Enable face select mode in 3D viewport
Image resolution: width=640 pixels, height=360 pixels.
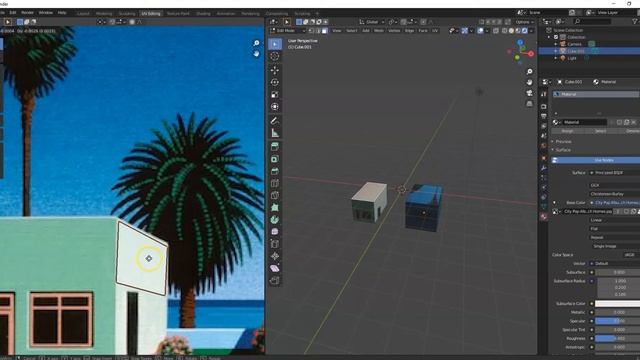[324, 31]
